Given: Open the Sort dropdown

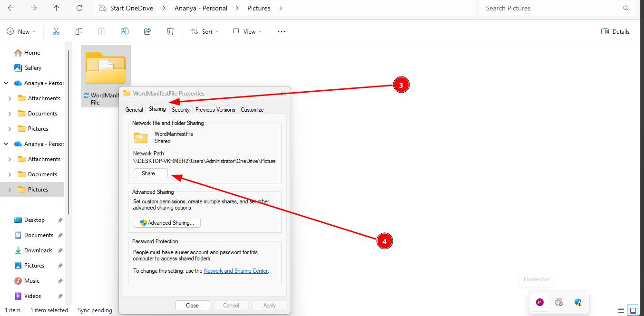Looking at the screenshot, I should (x=205, y=31).
